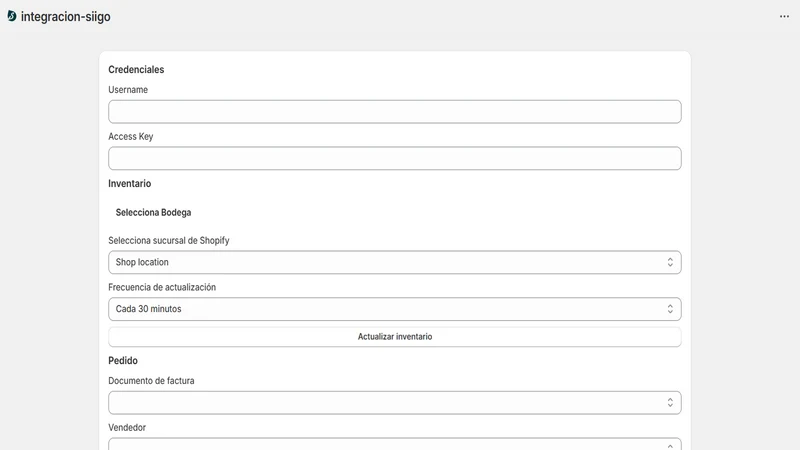Click the Vendedor field label
The width and height of the screenshot is (800, 450).
127,428
